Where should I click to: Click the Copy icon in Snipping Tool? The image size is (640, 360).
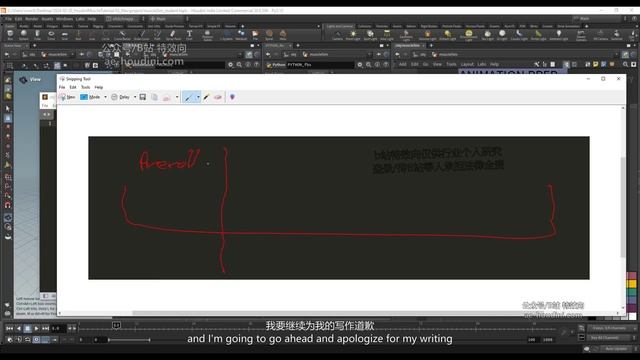(154, 97)
